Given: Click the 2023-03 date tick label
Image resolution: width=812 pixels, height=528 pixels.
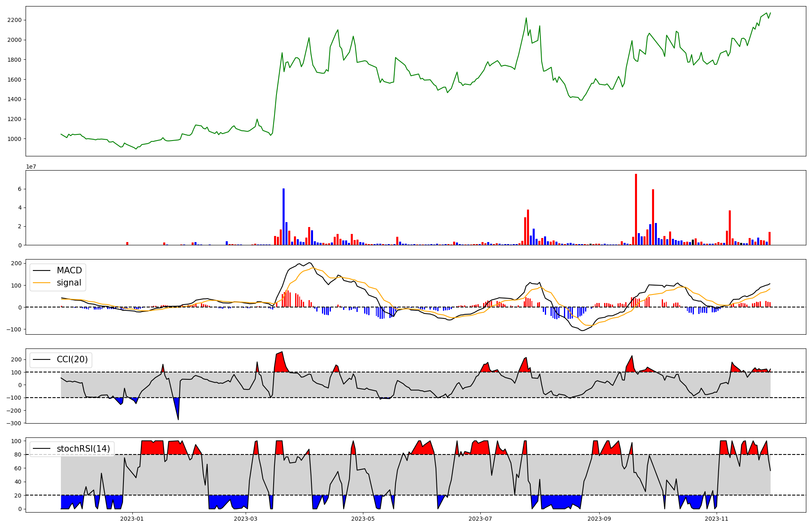Looking at the screenshot, I should (x=246, y=519).
